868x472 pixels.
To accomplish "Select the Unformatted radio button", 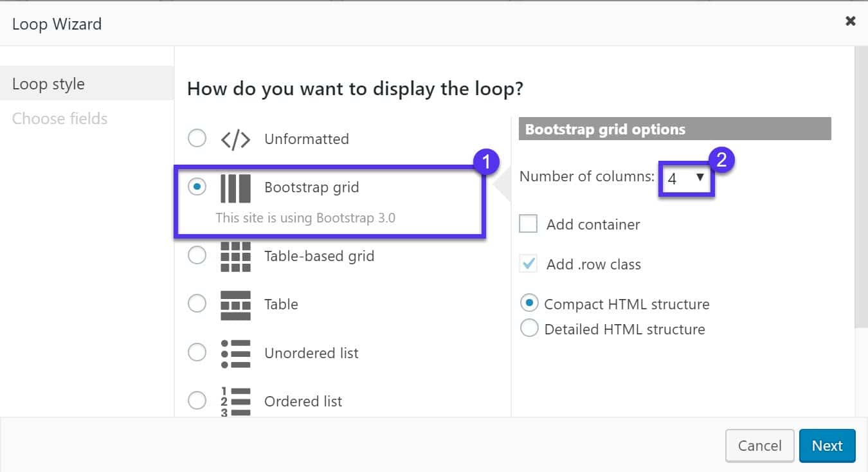I will [x=197, y=138].
